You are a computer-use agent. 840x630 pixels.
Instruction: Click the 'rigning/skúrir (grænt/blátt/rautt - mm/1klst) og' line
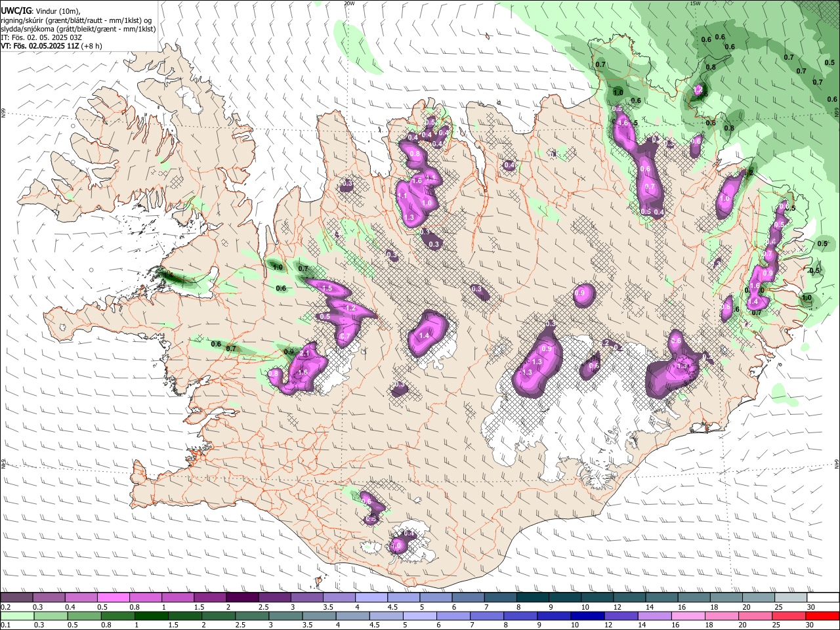pos(76,20)
